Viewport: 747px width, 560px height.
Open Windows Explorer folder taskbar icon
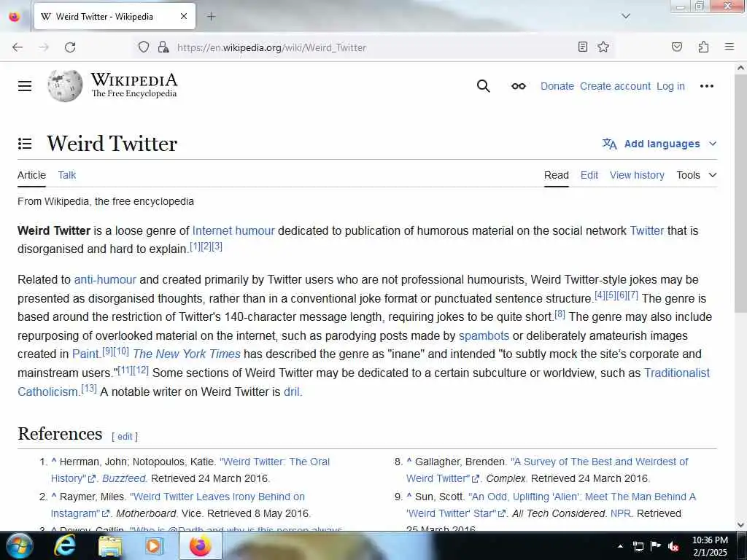tap(110, 545)
